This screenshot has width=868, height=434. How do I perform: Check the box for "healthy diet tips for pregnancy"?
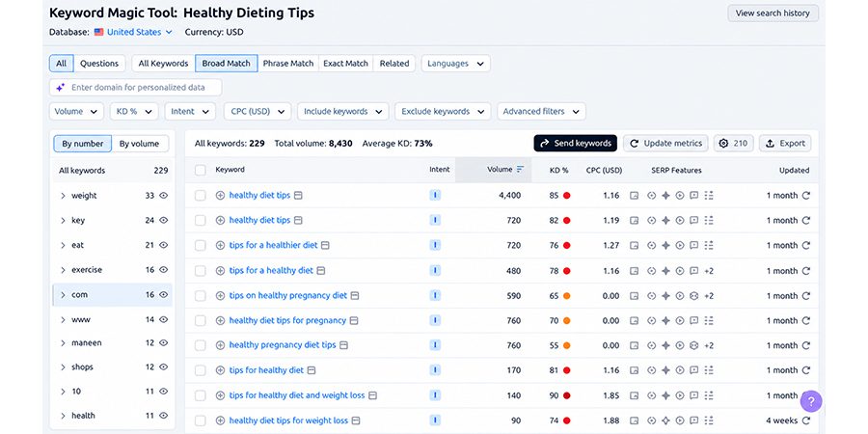(x=201, y=320)
